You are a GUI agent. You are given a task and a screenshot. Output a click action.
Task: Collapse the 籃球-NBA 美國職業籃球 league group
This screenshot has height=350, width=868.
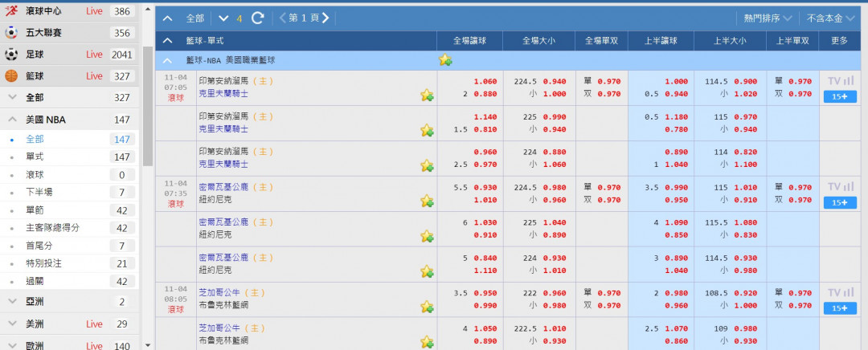click(x=168, y=60)
